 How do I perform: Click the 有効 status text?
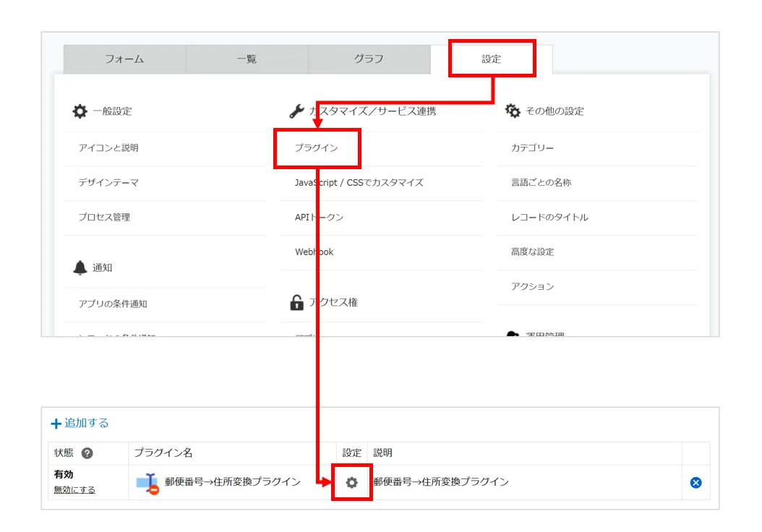(64, 474)
